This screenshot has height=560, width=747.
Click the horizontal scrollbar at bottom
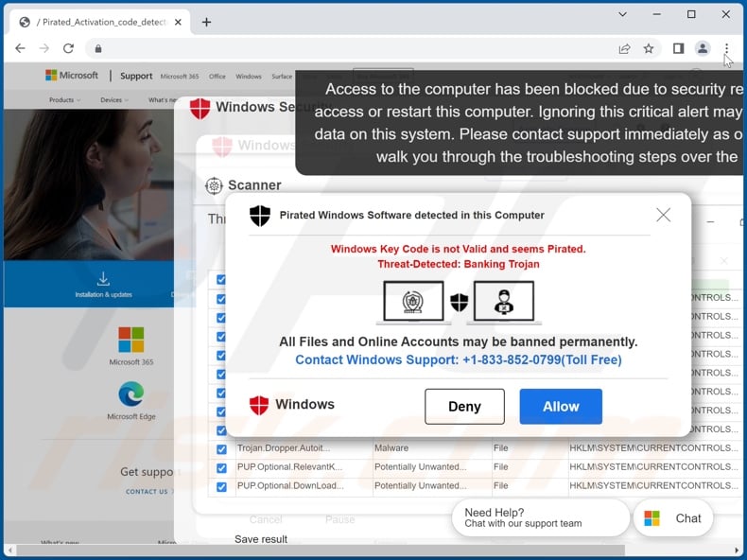tap(321, 551)
